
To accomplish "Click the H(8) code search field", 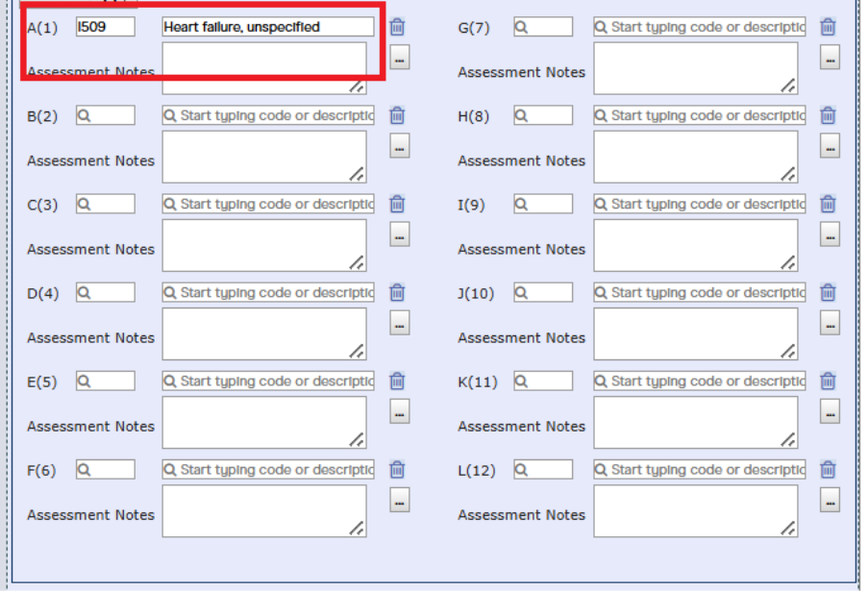I will coord(543,115).
